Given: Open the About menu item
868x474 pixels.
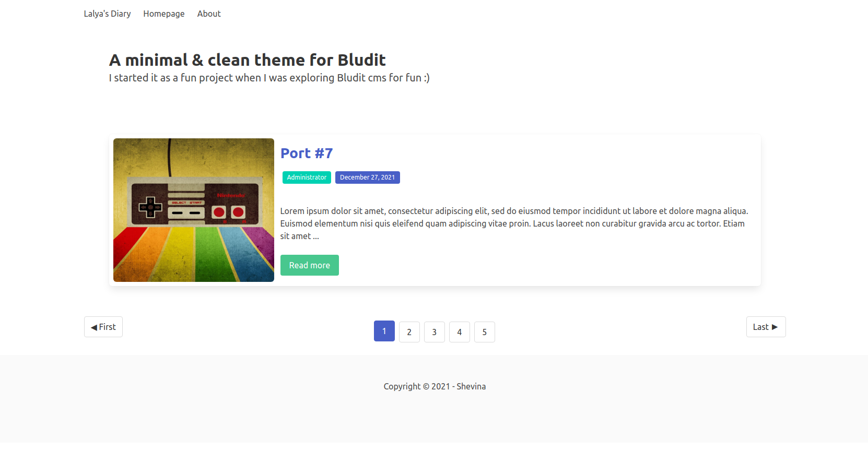Looking at the screenshot, I should tap(209, 14).
